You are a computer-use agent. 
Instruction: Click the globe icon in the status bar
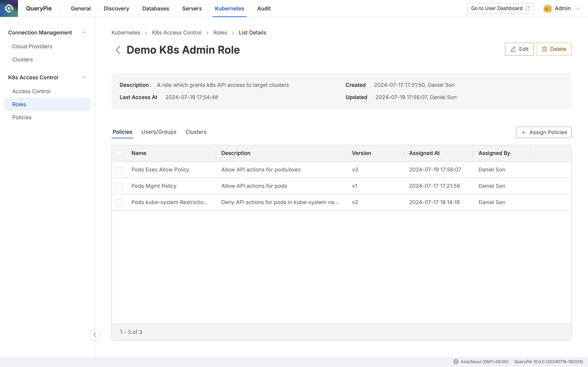pyautogui.click(x=456, y=361)
